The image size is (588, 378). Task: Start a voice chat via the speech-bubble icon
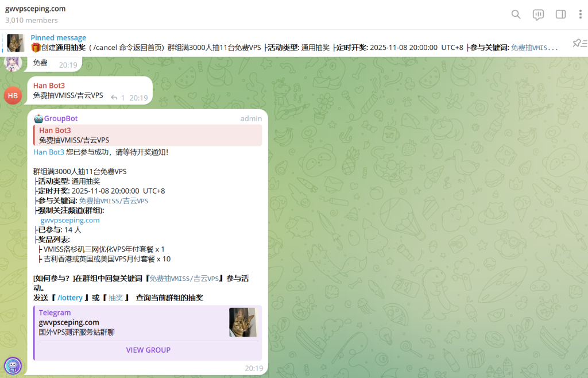pyautogui.click(x=537, y=14)
